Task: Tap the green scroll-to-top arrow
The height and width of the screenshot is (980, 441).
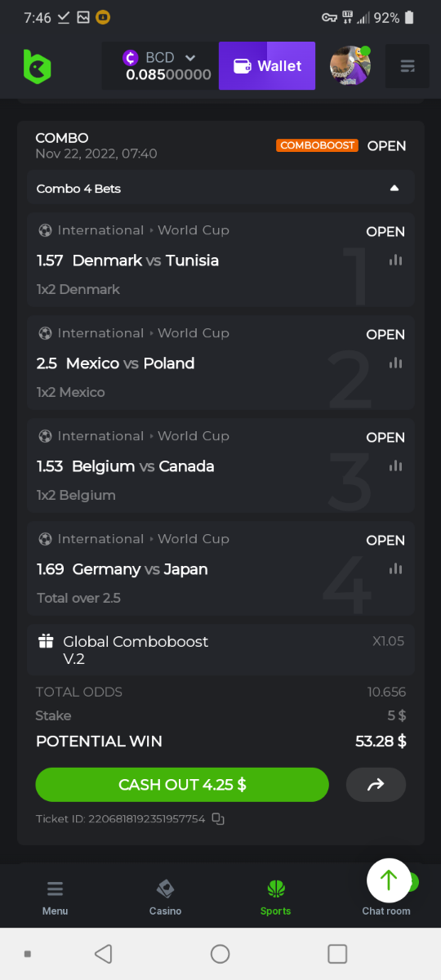Action: pyautogui.click(x=389, y=880)
